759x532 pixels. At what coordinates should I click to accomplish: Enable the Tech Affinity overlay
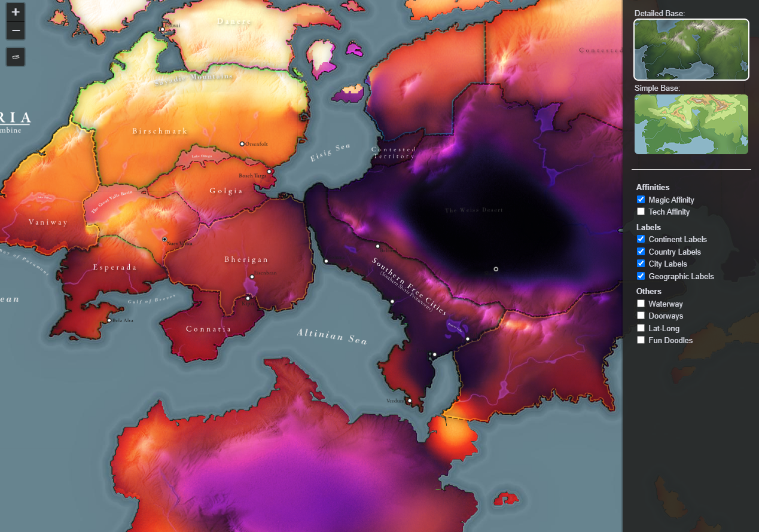(641, 212)
